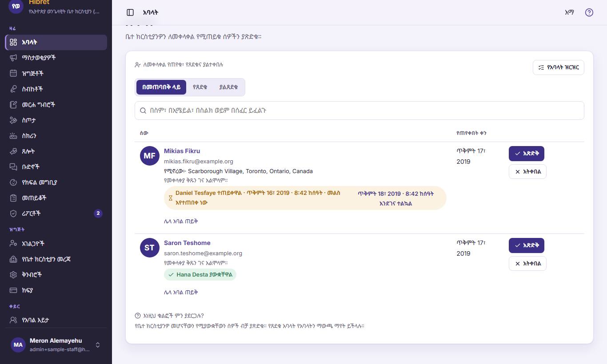
Task: Click እነዚህ ቁልፎች ምን ያደርጋሉ? help text
Action: (169, 316)
